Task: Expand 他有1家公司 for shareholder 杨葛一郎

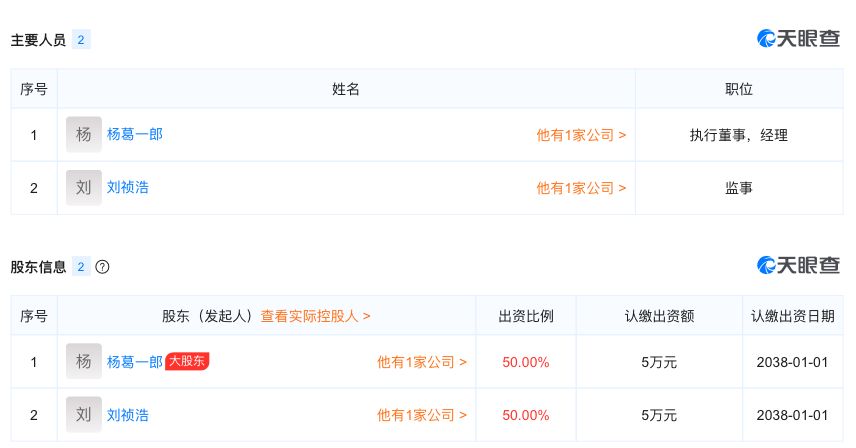Action: pyautogui.click(x=421, y=362)
